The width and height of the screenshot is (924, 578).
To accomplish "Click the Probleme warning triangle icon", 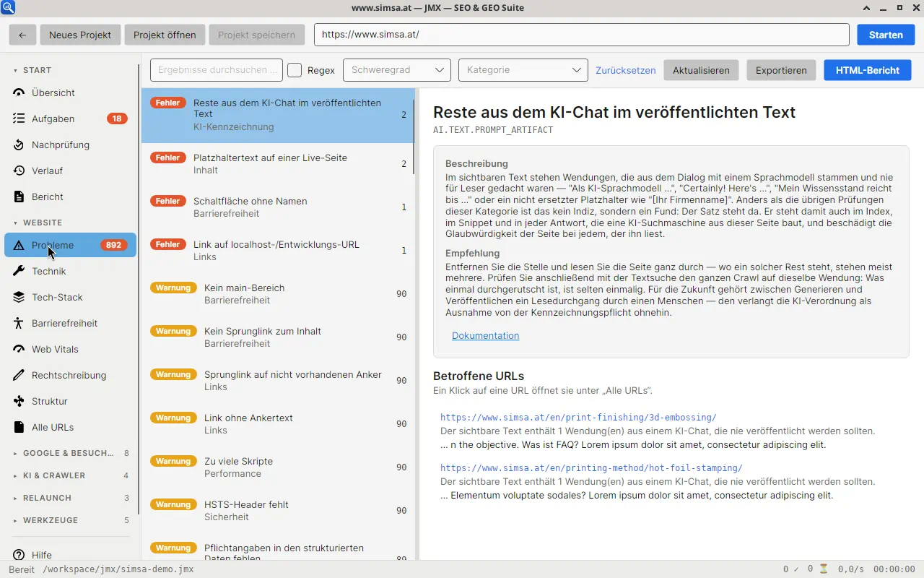I will (x=19, y=245).
